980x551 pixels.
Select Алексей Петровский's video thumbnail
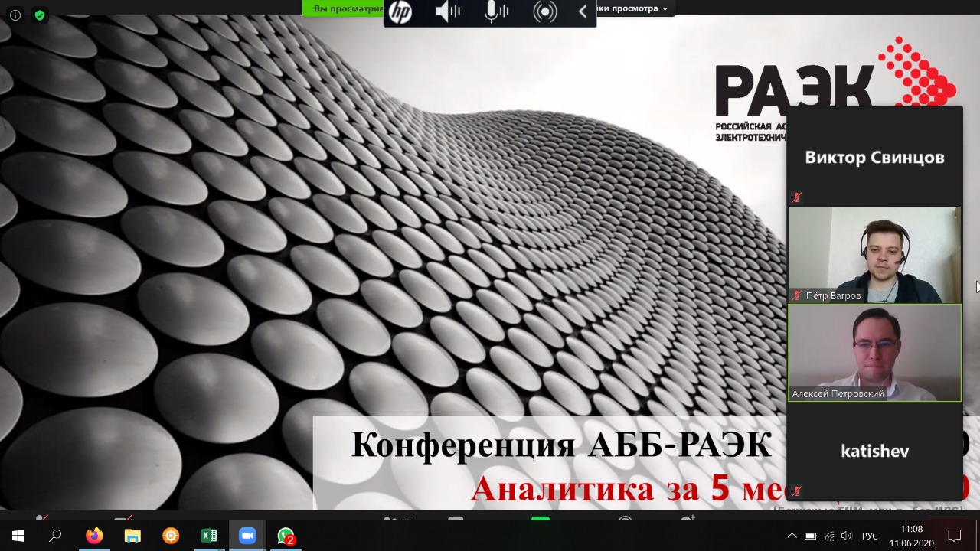pos(874,353)
